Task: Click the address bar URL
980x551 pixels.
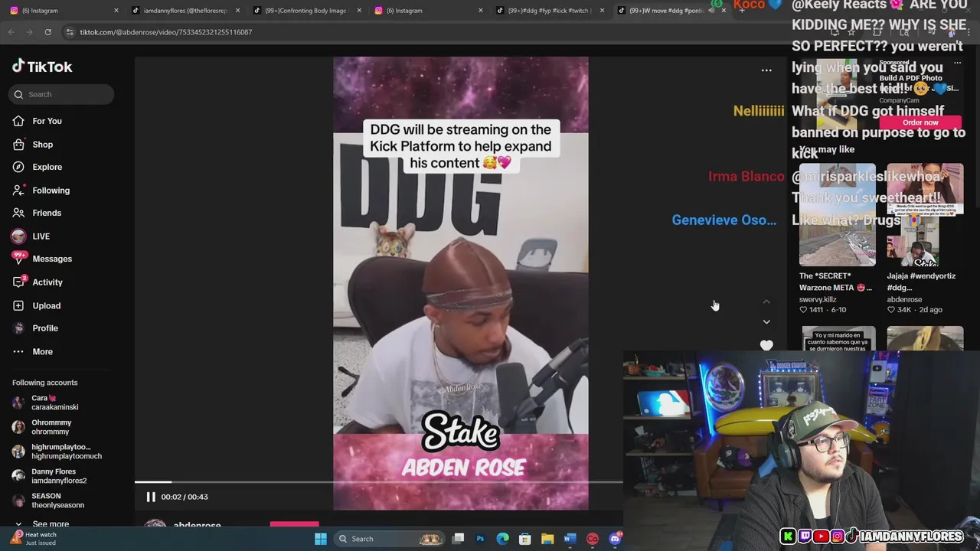Action: (166, 32)
